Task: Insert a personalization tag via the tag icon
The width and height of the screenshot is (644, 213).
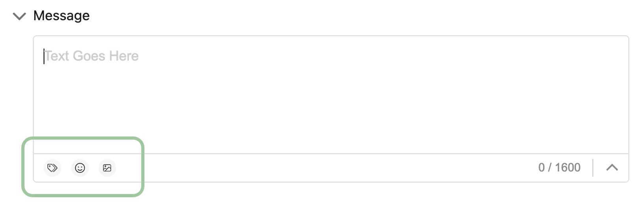Action: click(x=52, y=168)
